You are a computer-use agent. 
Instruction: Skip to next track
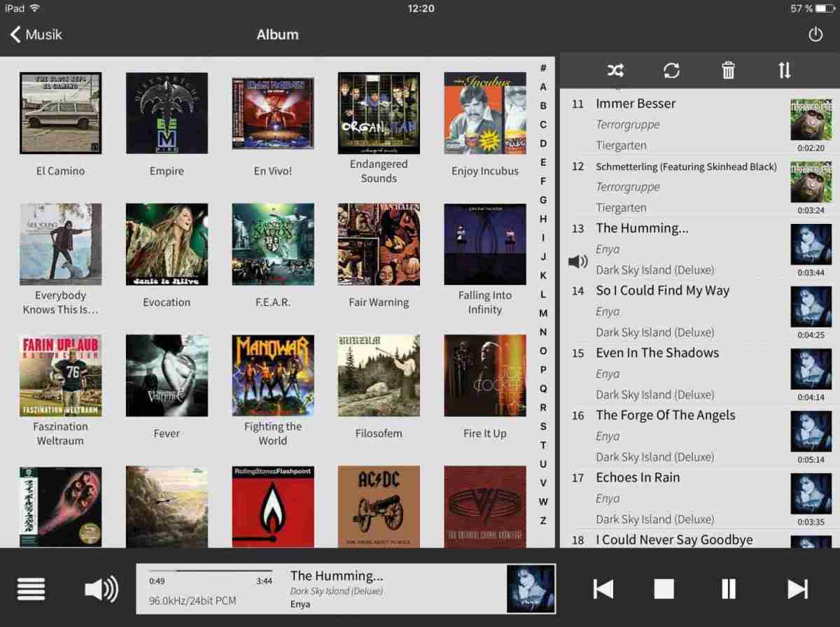tap(797, 589)
